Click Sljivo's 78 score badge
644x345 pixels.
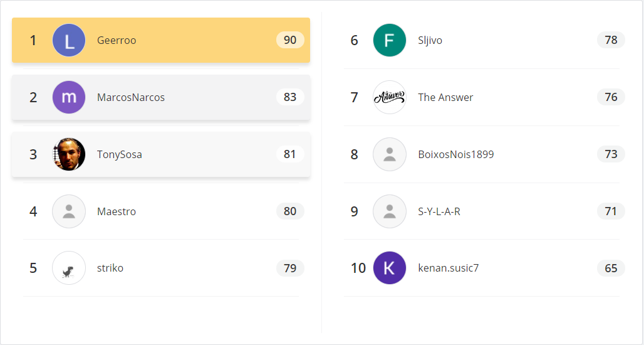click(611, 40)
